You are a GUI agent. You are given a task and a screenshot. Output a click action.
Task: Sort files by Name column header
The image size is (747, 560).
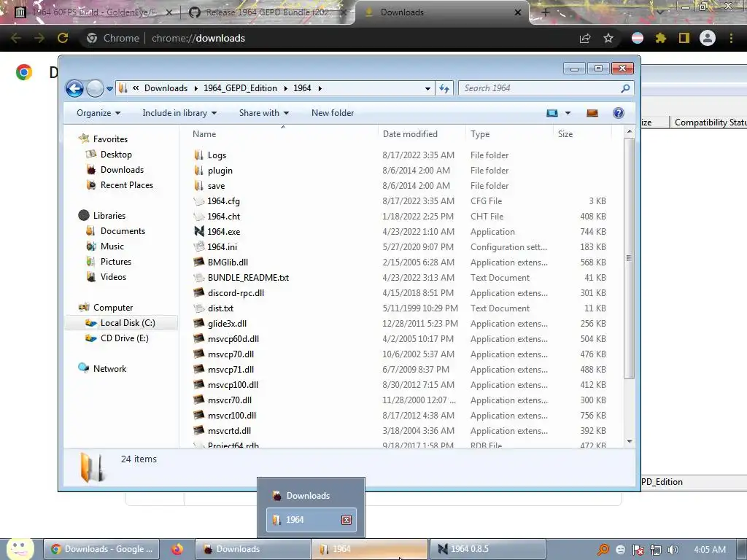[204, 134]
